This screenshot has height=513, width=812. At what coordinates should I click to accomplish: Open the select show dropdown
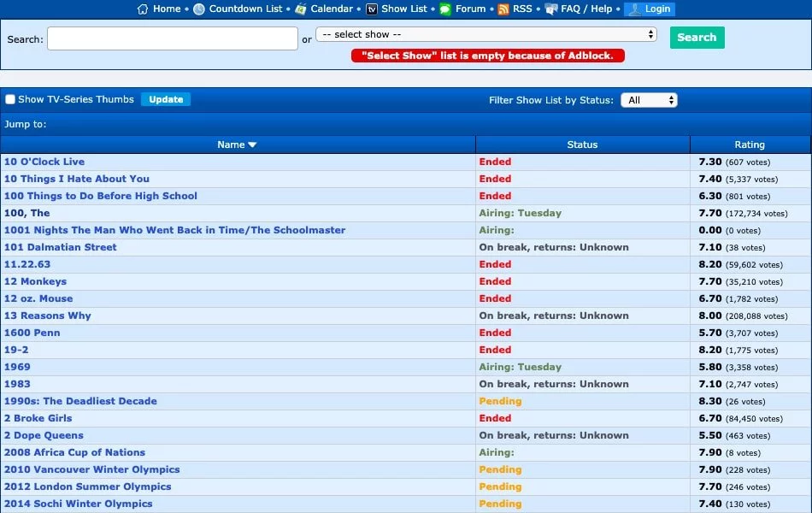485,35
